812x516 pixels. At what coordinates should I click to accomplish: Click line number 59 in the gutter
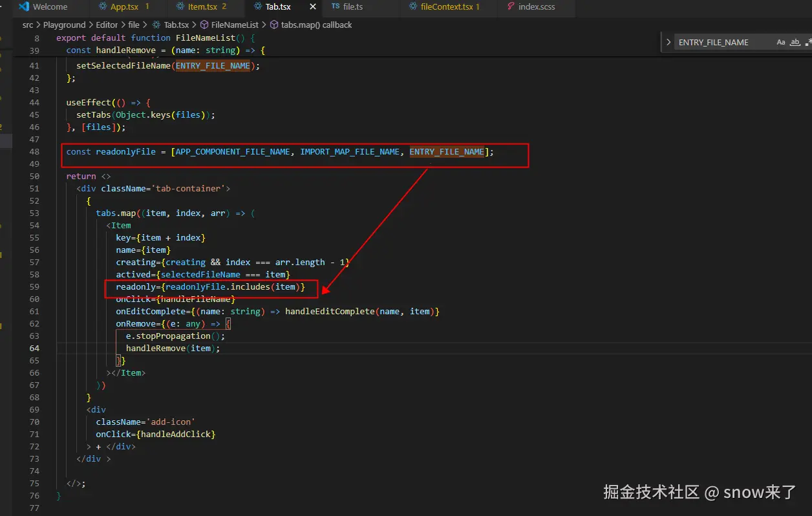34,286
